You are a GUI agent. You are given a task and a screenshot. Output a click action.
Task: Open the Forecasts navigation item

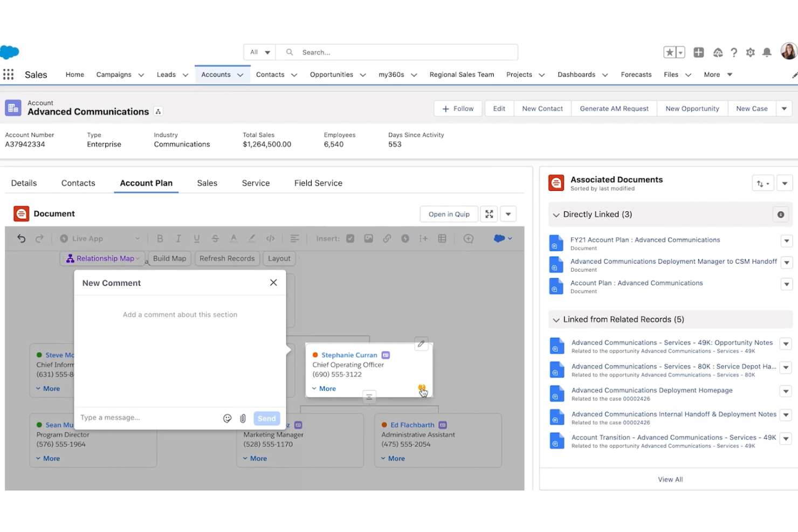[x=636, y=74]
